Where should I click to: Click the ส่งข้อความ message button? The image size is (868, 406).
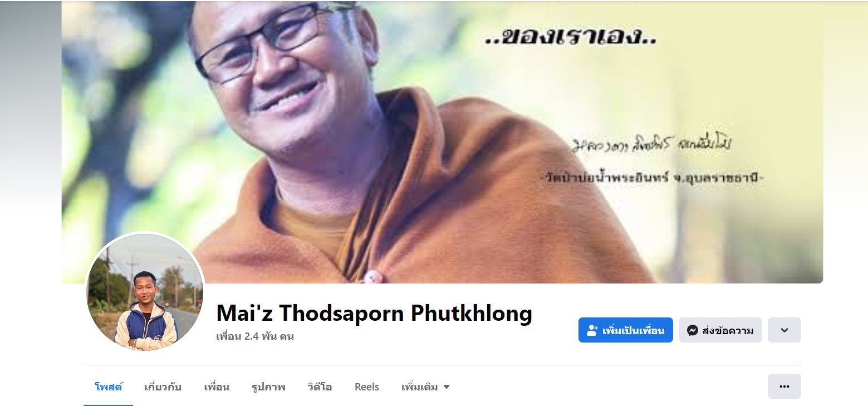pos(719,330)
